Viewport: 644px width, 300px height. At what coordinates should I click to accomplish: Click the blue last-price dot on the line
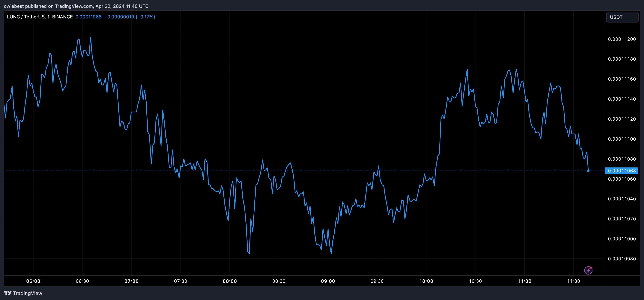click(x=588, y=171)
